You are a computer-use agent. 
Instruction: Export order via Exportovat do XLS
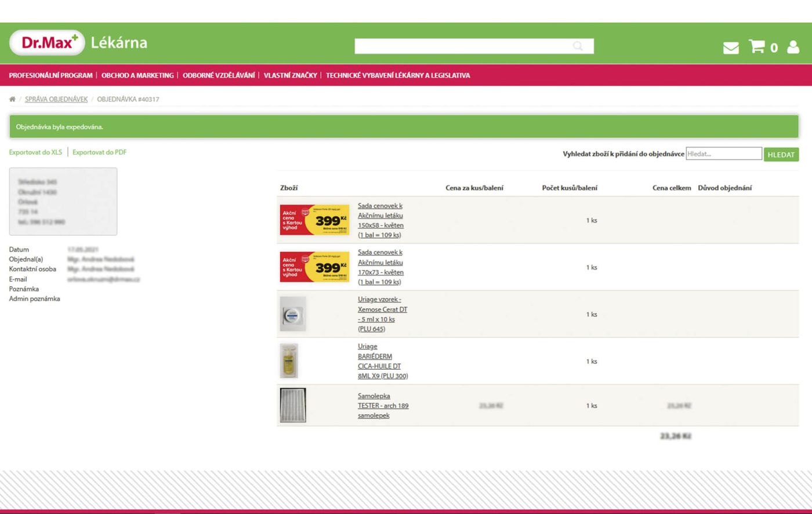[35, 152]
